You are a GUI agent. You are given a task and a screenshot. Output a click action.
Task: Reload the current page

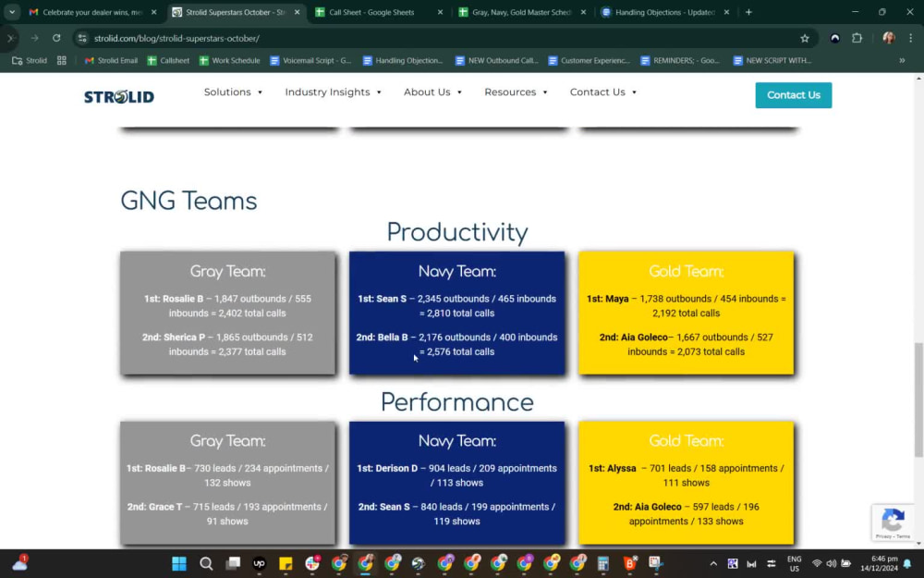click(x=56, y=38)
